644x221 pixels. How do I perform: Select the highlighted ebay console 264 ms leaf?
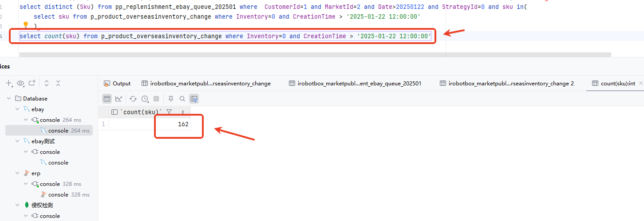point(49,130)
